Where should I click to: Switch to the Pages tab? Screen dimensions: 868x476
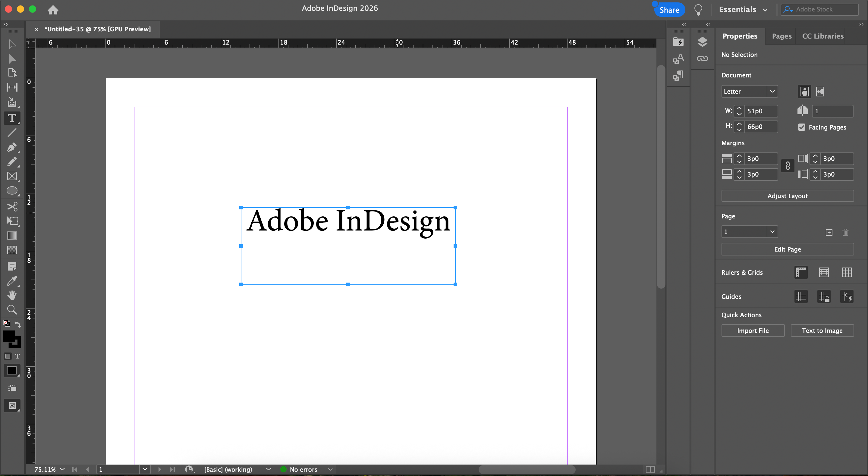click(x=782, y=36)
